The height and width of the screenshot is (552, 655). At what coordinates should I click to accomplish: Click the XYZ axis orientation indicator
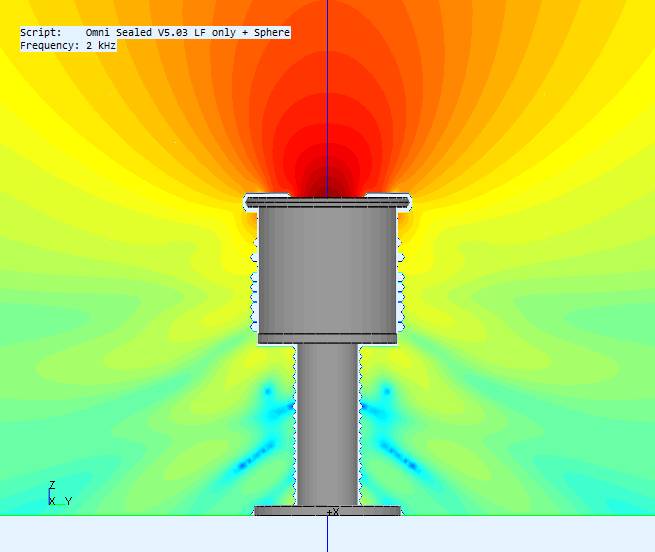tap(60, 493)
